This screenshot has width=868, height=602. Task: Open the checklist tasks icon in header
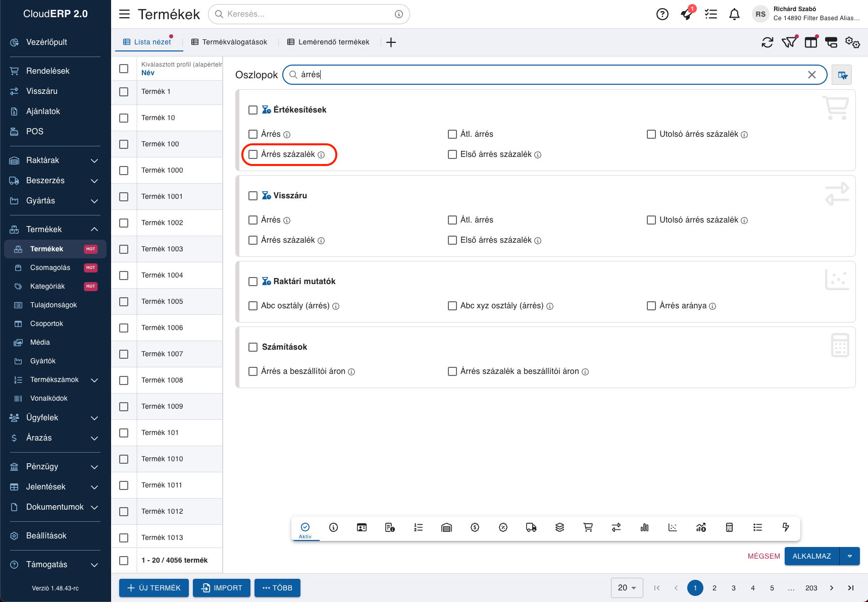point(711,14)
